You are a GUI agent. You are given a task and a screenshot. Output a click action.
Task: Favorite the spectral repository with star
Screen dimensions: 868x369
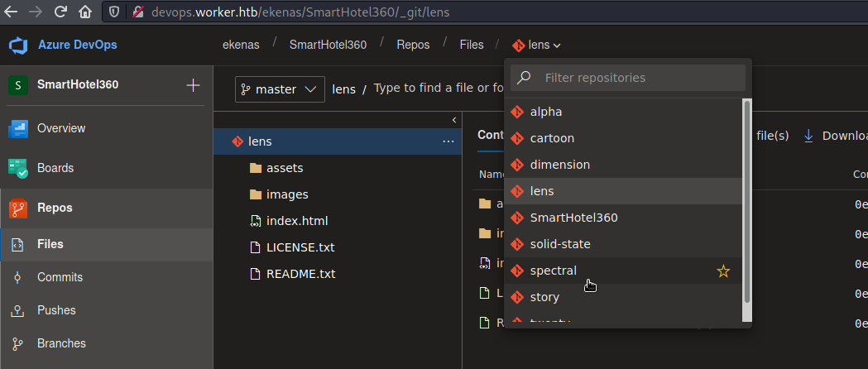(723, 271)
